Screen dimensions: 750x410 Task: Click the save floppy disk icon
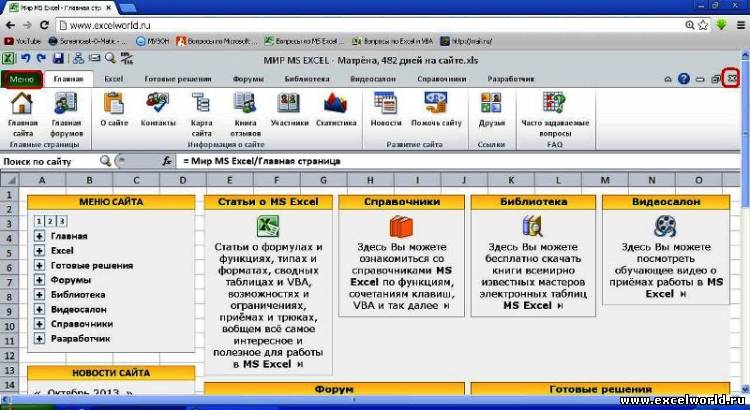(x=58, y=59)
